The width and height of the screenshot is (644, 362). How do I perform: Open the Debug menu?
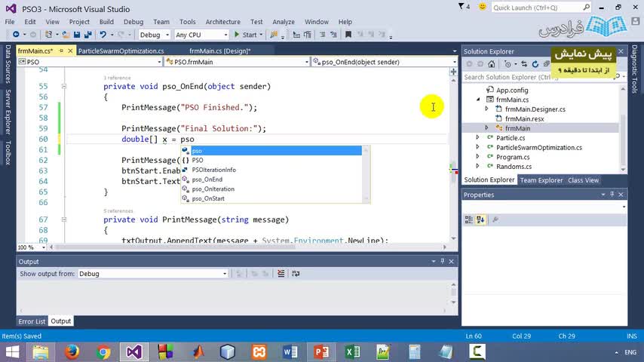click(x=133, y=22)
